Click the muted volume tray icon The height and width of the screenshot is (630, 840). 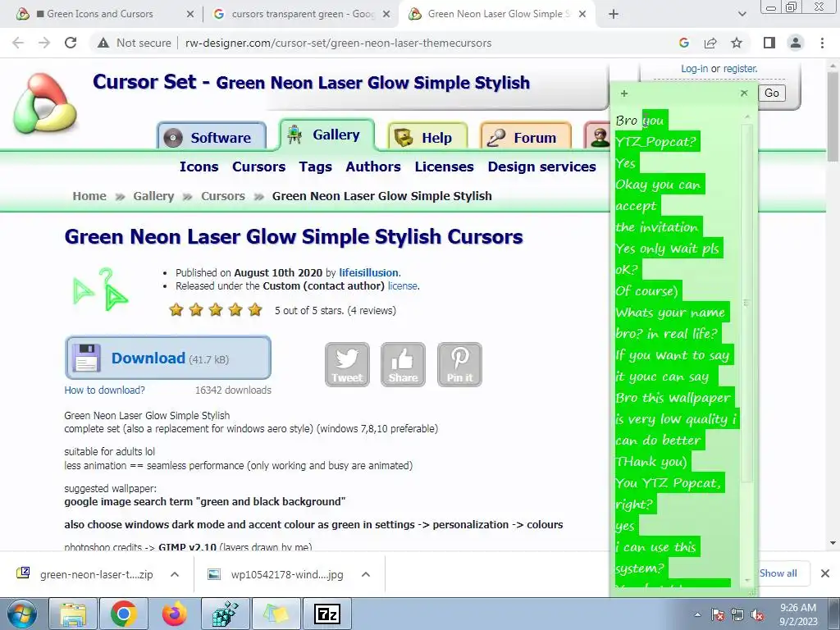click(x=758, y=615)
